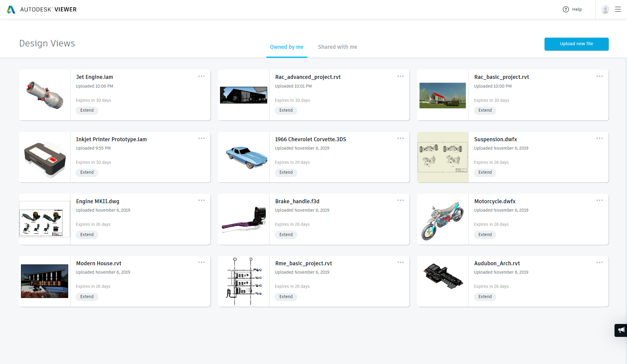Expand more options for Brake_handle.f3d
This screenshot has width=627, height=364.
pos(401,200)
